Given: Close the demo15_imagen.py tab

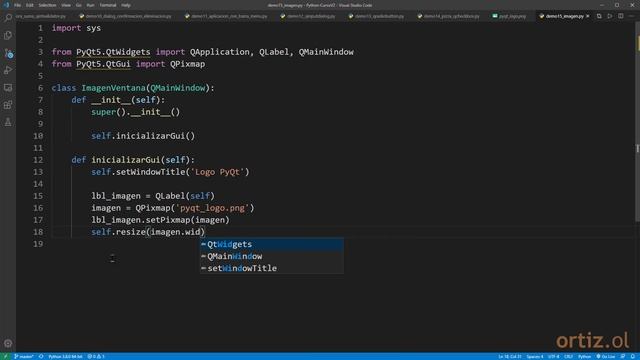Looking at the screenshot, I should [588, 16].
